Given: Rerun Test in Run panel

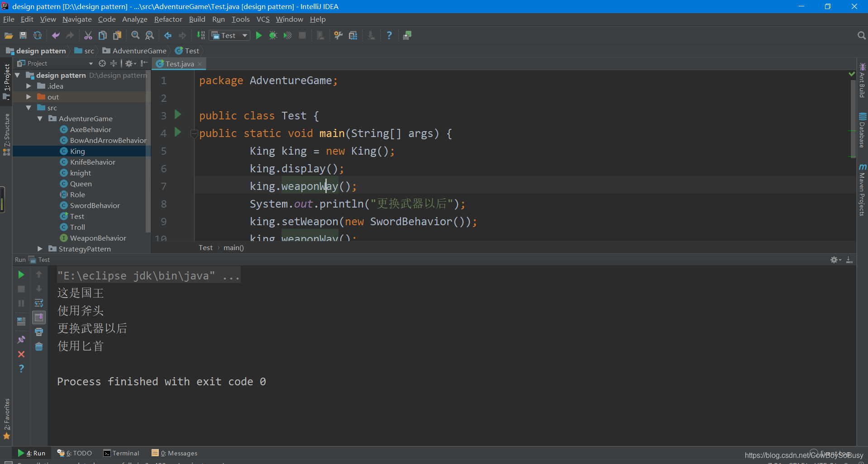Looking at the screenshot, I should pyautogui.click(x=21, y=275).
